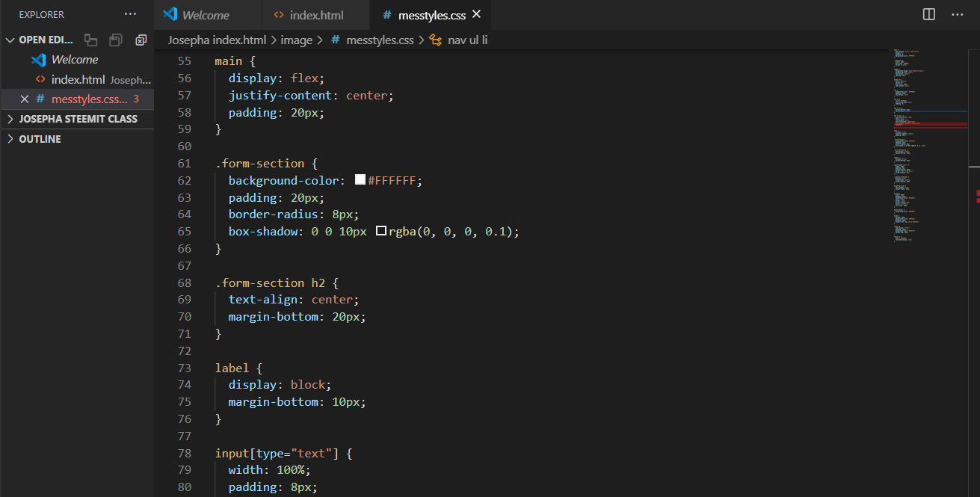Switch to the index.html tab
The width and height of the screenshot is (980, 497).
(x=316, y=15)
